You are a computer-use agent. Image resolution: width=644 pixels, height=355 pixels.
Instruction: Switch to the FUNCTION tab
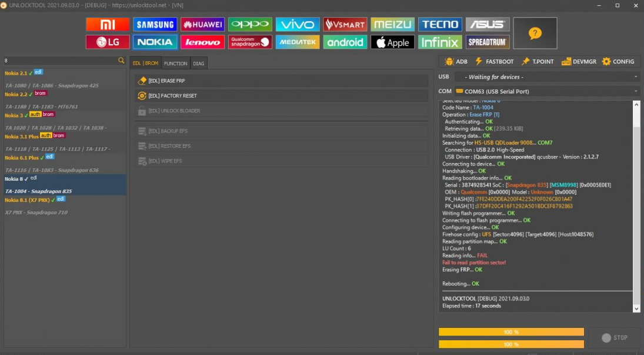point(175,64)
